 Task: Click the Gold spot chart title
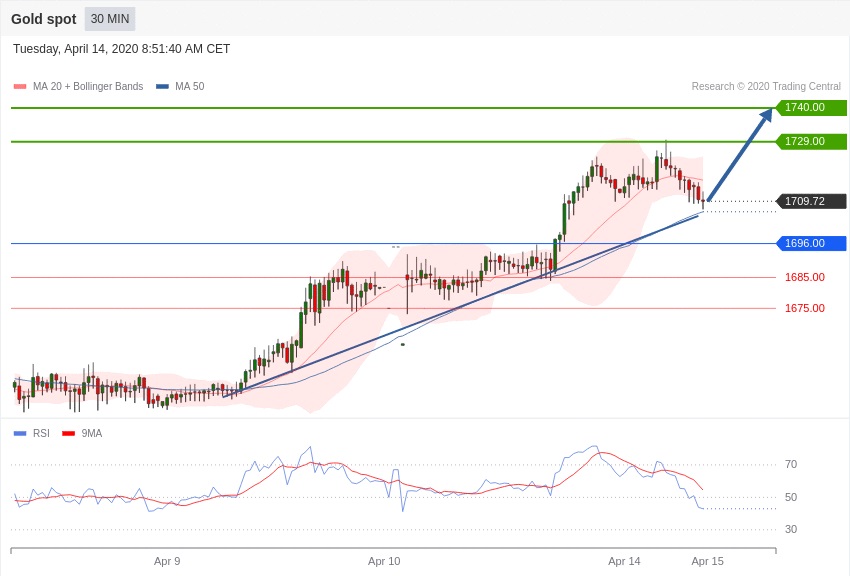(x=44, y=19)
